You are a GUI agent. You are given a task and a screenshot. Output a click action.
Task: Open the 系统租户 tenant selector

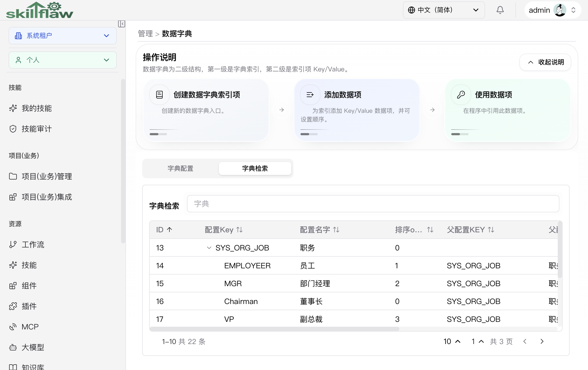63,36
